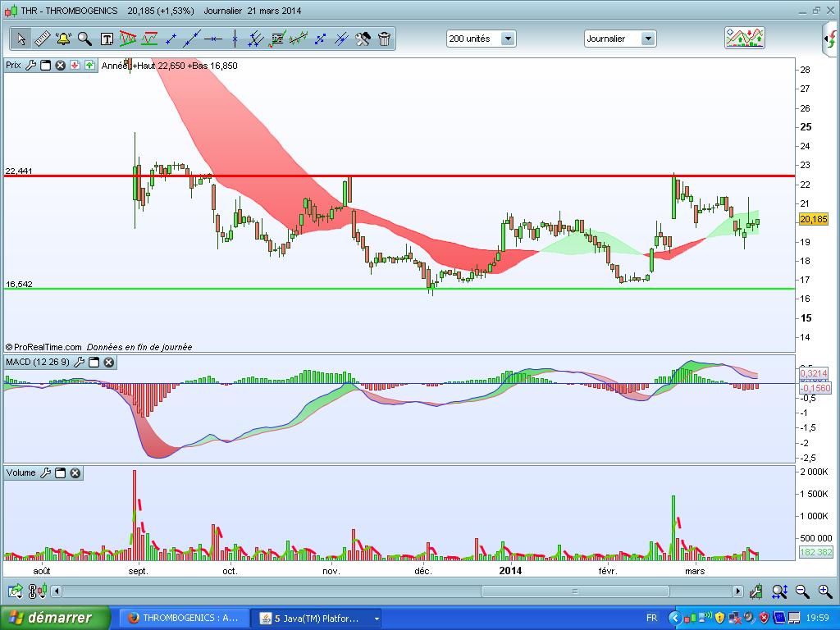The width and height of the screenshot is (840, 630).
Task: Click the 19:59 taskbar clock
Action: click(x=818, y=619)
